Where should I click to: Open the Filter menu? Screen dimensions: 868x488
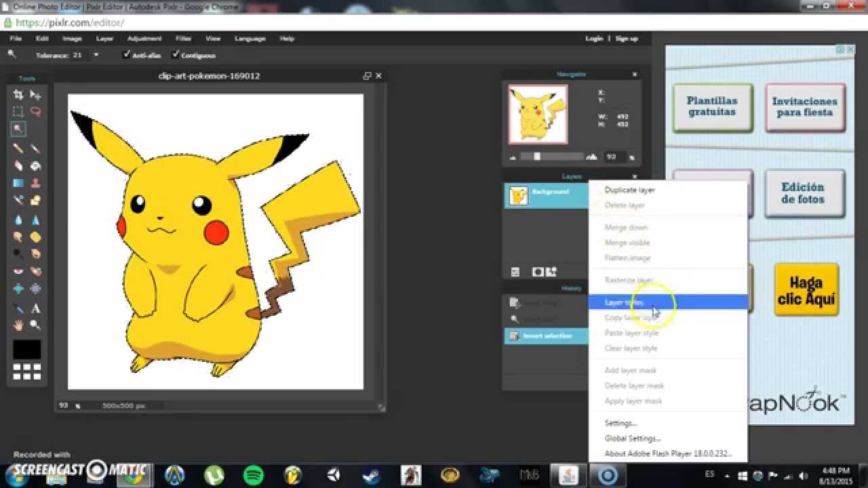tap(184, 39)
